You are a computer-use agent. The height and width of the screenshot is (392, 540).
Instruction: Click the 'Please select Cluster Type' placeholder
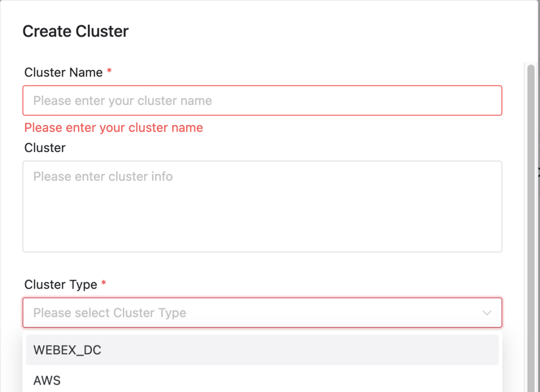[110, 313]
